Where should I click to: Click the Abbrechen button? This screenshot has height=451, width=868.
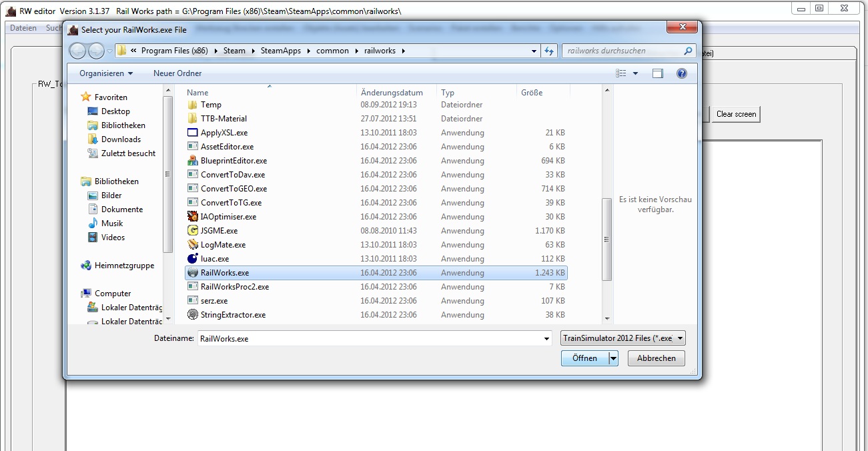pyautogui.click(x=657, y=358)
